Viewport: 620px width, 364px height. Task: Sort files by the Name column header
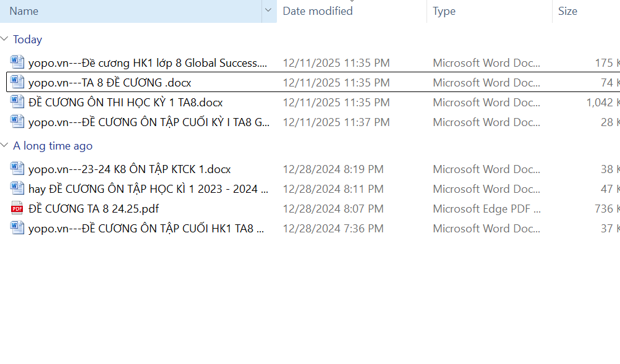click(124, 11)
